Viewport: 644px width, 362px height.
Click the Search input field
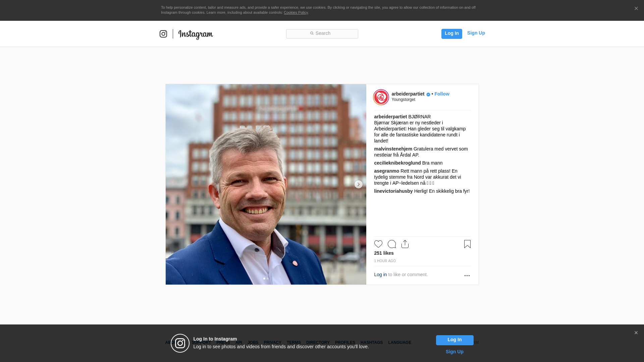[x=322, y=34]
